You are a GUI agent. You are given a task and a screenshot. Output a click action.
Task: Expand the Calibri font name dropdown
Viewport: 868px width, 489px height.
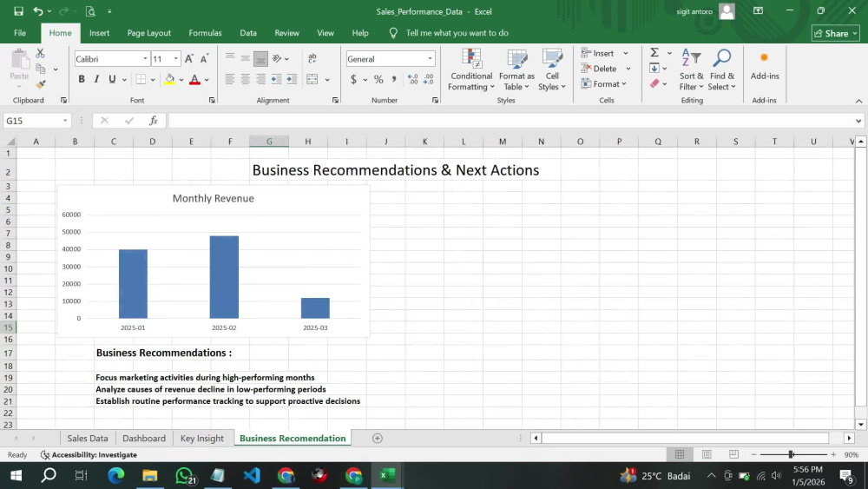145,59
